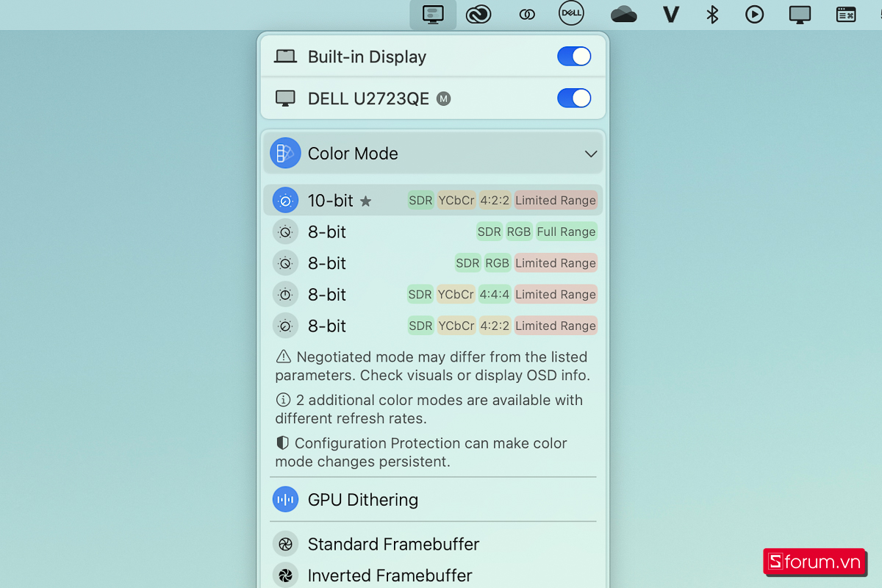This screenshot has height=588, width=882.
Task: Click the Full Range tag on 8-bit RGB
Action: point(566,232)
